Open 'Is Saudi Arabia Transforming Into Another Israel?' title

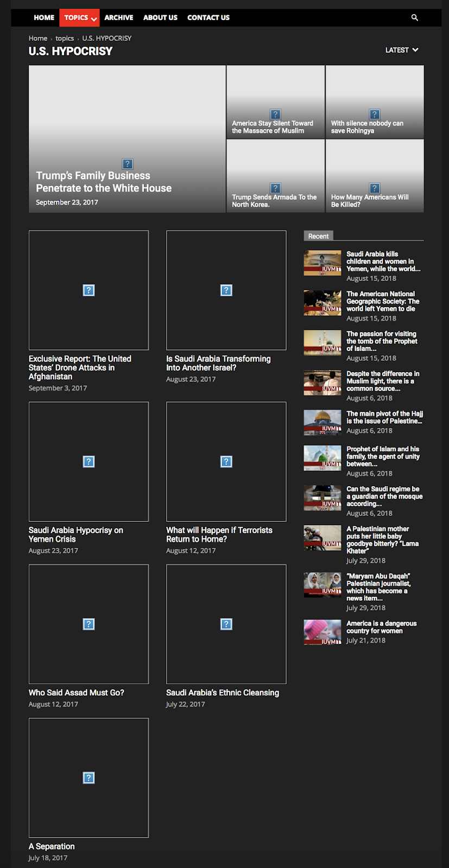pos(218,363)
